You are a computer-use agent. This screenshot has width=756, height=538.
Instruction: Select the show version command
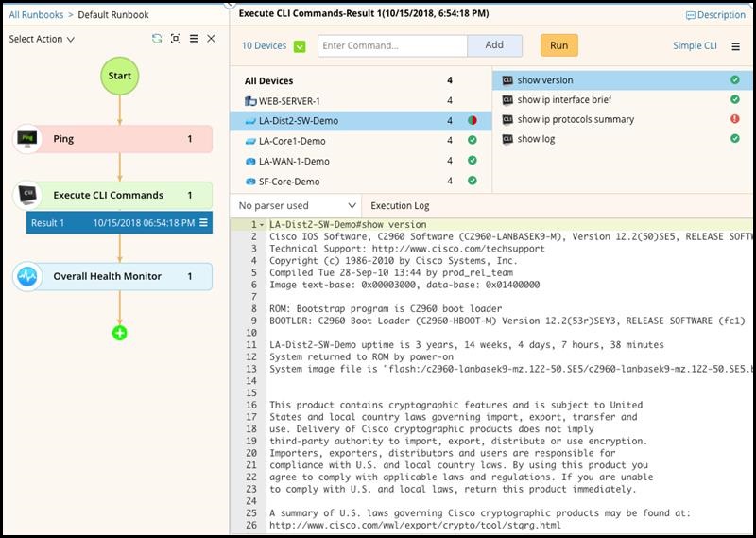[x=623, y=80]
